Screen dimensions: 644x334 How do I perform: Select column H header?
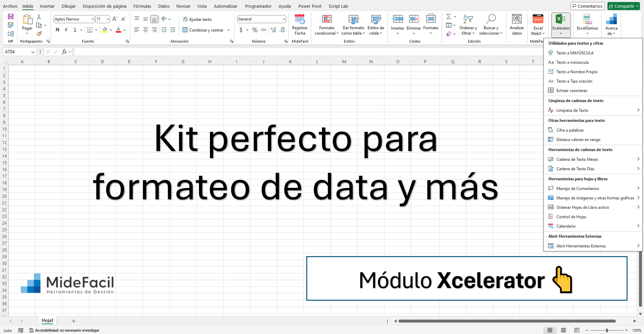click(x=210, y=62)
